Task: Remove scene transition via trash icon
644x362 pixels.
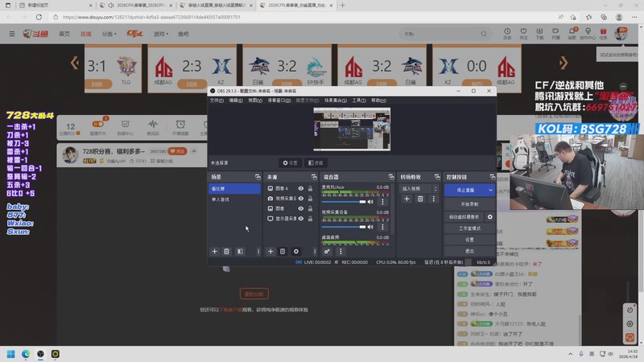Action: pos(420,199)
